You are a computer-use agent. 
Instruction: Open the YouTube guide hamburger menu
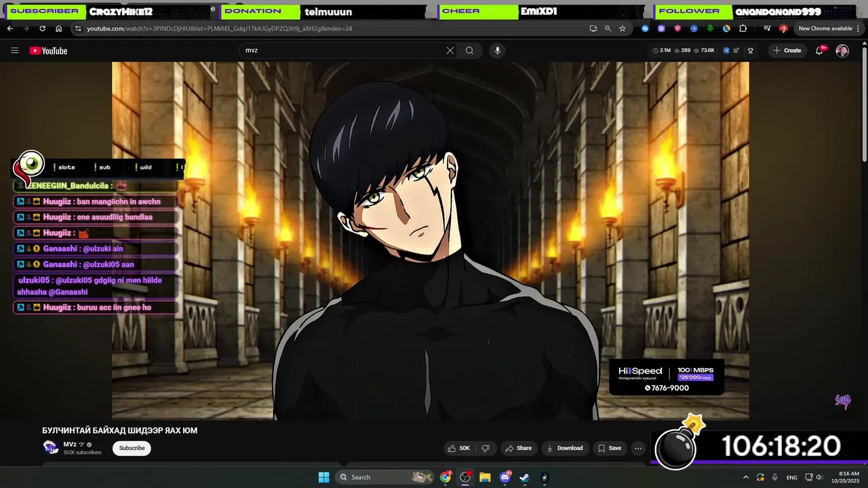coord(14,50)
